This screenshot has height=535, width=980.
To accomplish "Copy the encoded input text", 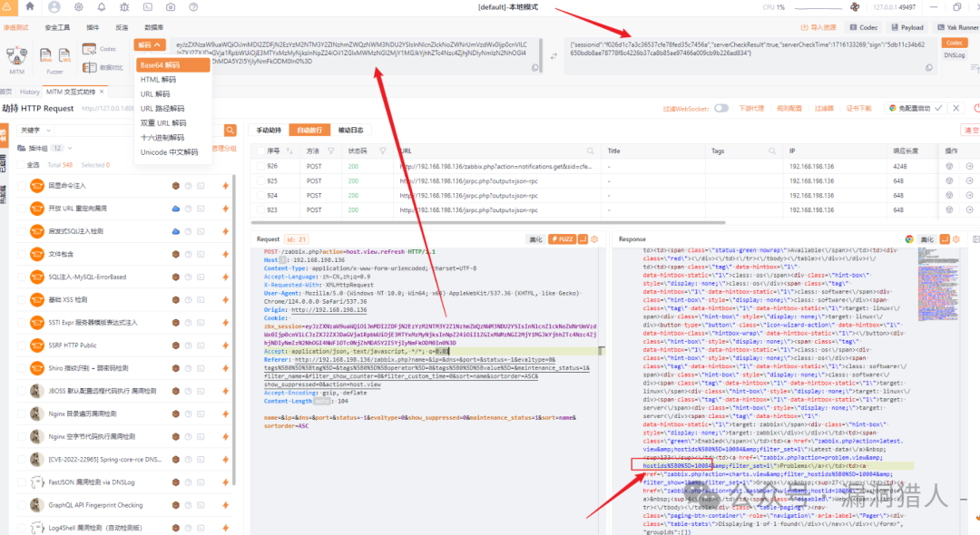I will click(x=535, y=68).
